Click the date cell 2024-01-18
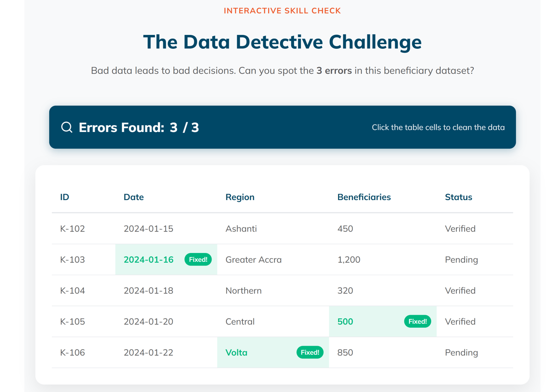Viewport: 552px width, 392px height. [148, 291]
